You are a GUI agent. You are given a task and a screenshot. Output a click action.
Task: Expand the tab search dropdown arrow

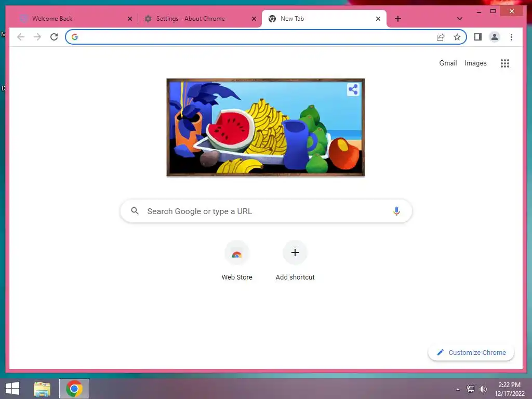click(x=459, y=19)
